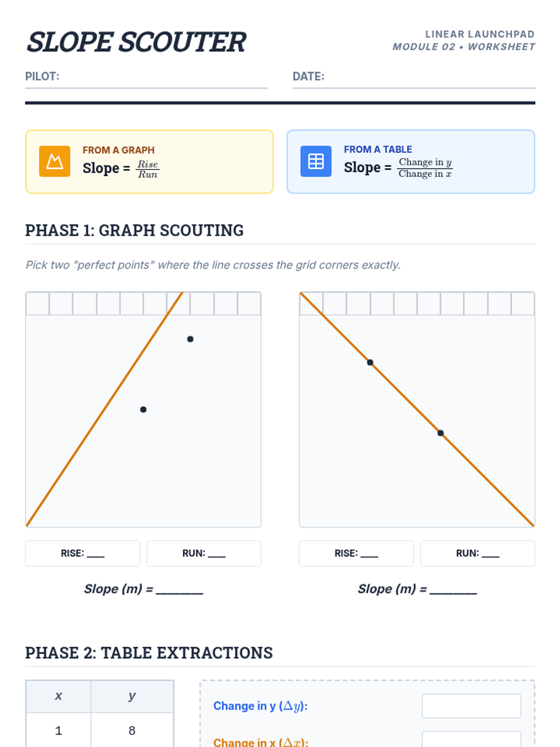
Task: Select the table cell containing 8
Action: tap(132, 731)
